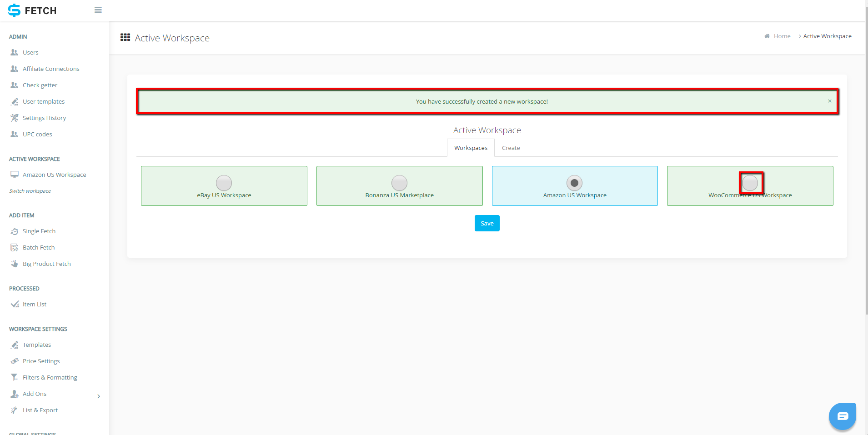Switch to the Workspaces tab

pyautogui.click(x=471, y=148)
